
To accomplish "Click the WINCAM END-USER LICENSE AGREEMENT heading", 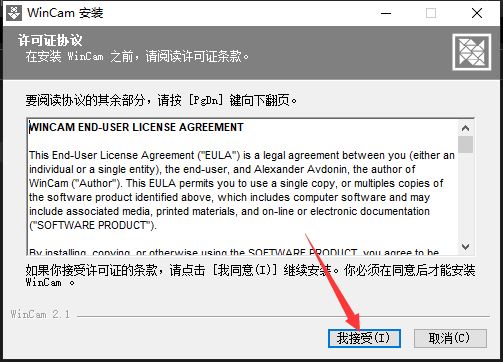I will (x=136, y=127).
